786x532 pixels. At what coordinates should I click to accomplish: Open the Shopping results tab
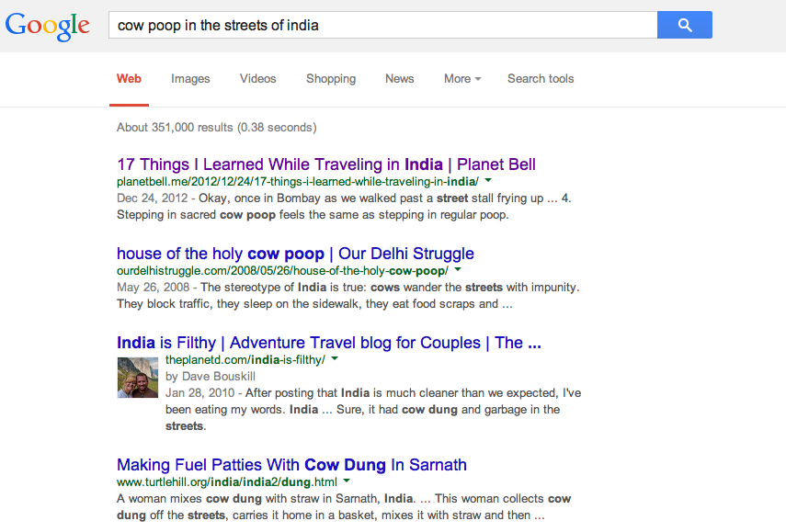pos(331,79)
